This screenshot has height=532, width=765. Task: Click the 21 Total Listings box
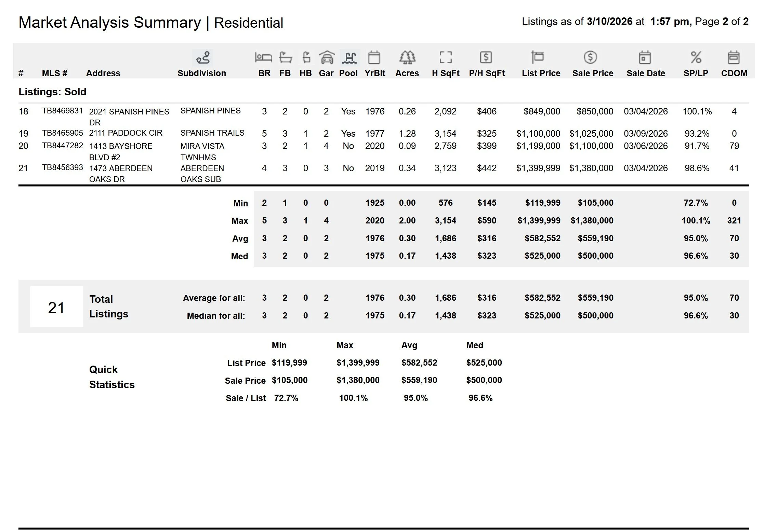(56, 307)
